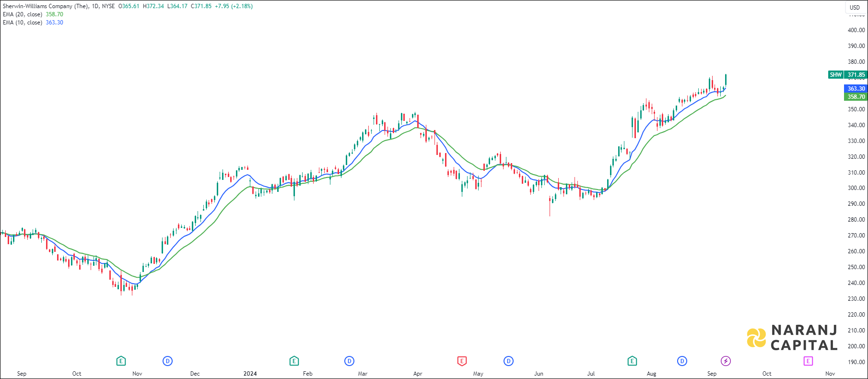Click the purple lightning event marker in September
Screen dimensions: 868x379
click(x=726, y=361)
